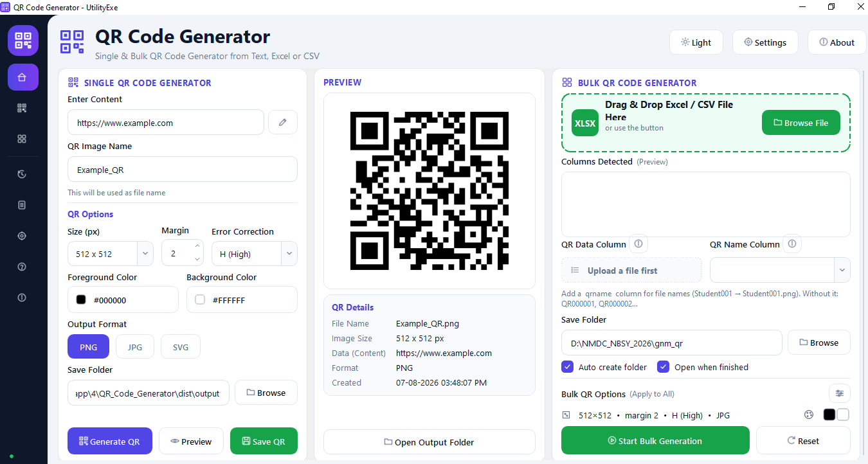Reset the bulk generator

[x=803, y=441]
